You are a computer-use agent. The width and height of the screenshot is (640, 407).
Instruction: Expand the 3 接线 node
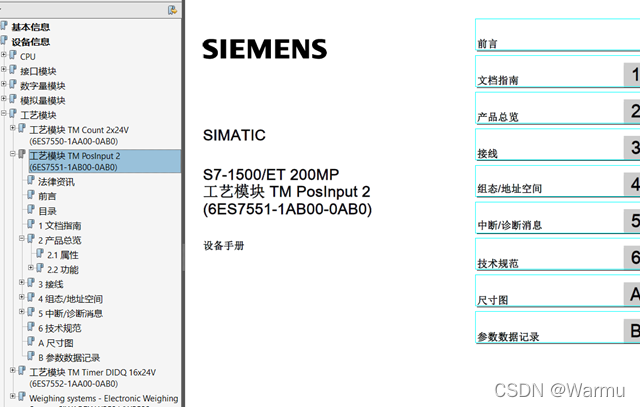[22, 282]
